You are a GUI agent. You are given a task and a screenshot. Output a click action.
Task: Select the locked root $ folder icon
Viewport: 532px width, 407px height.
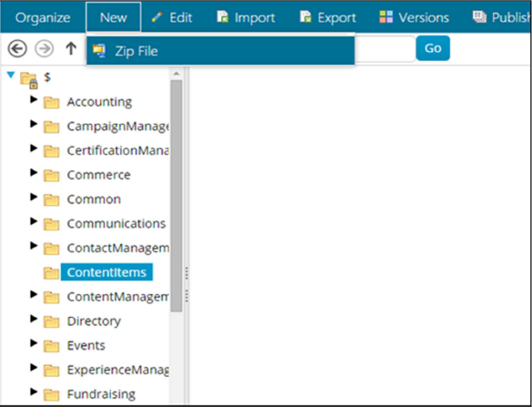click(29, 80)
